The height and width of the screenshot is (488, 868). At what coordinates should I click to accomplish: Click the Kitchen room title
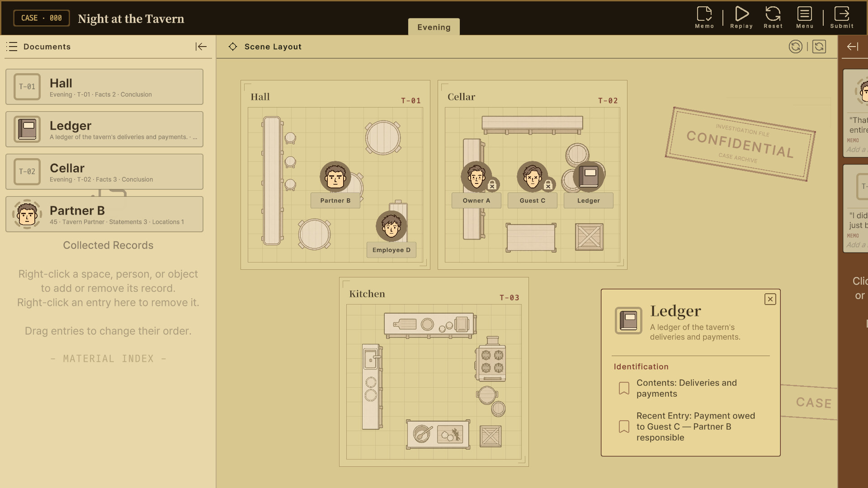coord(367,294)
